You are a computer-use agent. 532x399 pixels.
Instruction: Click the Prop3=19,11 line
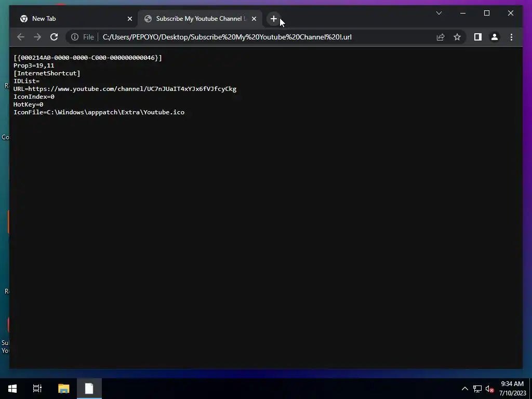pos(34,65)
